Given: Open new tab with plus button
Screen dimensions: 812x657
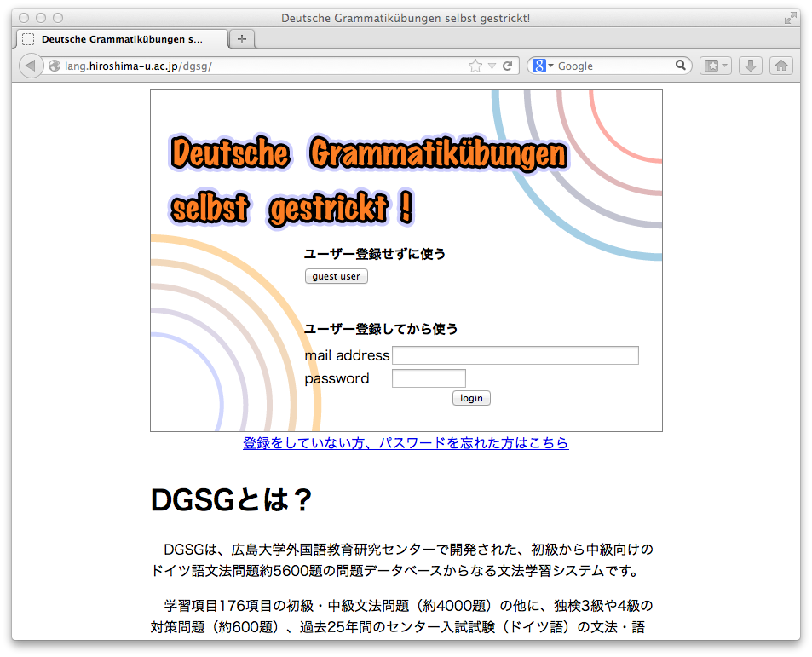Looking at the screenshot, I should pyautogui.click(x=242, y=39).
